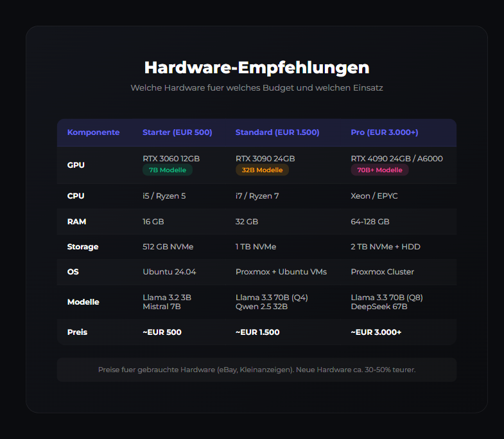Click the Xeon / EPYC cell
The width and height of the screenshot is (504, 439).
(374, 196)
